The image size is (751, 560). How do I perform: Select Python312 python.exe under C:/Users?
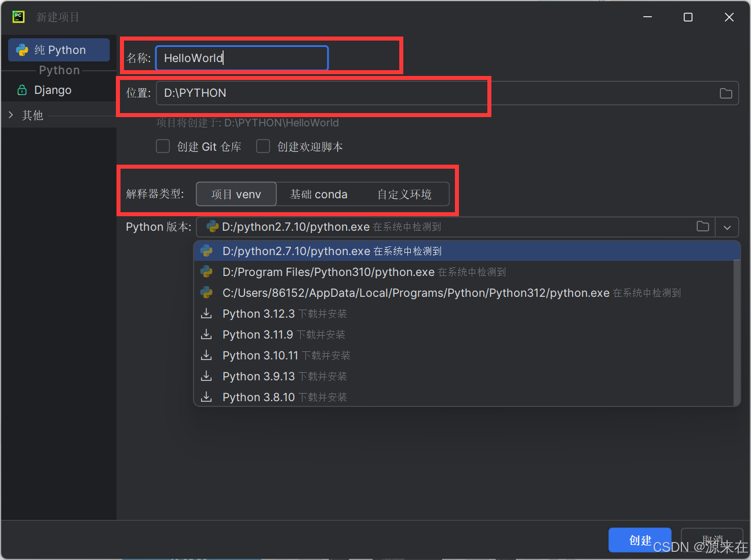pyautogui.click(x=464, y=293)
